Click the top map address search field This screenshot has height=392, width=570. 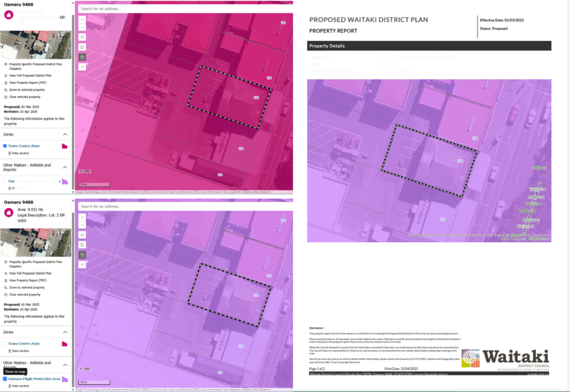182,9
